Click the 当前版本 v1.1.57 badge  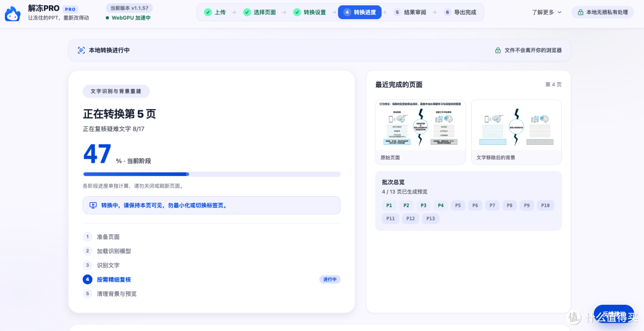[x=129, y=8]
